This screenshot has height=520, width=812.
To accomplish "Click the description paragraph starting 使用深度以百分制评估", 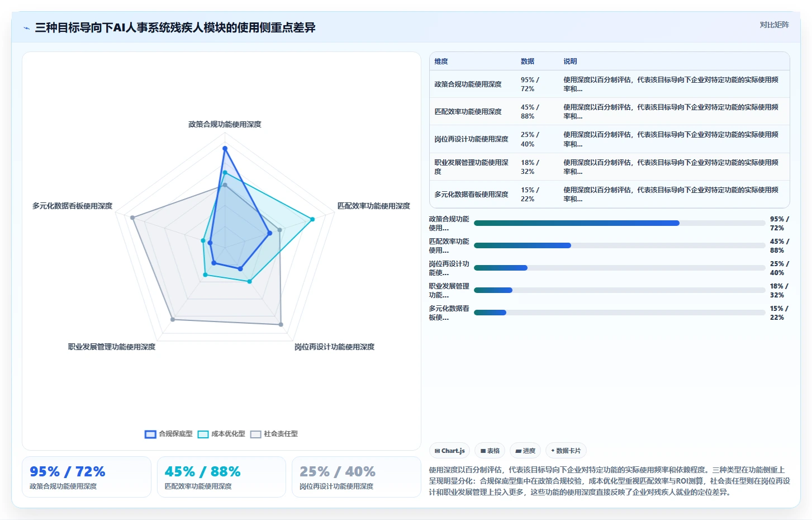I will click(609, 481).
